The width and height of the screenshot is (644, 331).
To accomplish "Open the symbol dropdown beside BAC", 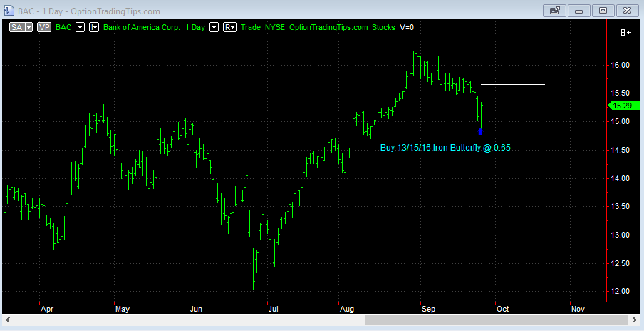I will coord(80,27).
